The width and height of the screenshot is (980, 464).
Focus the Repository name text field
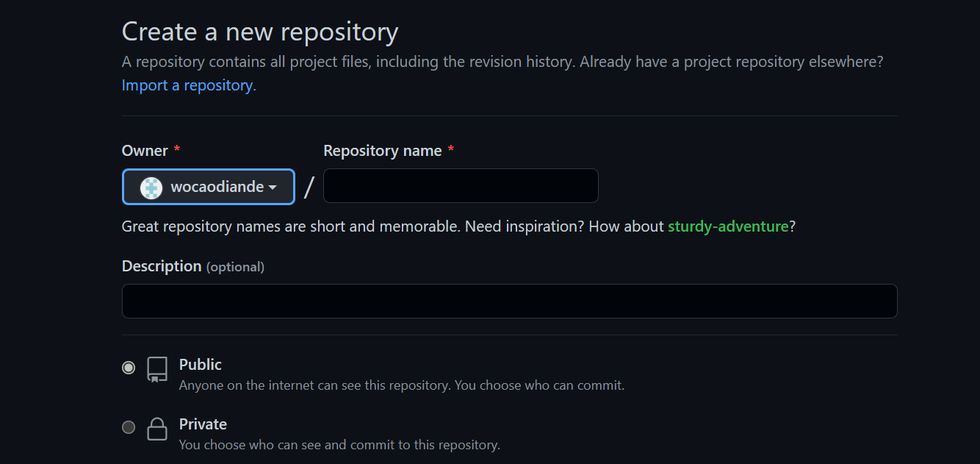pos(461,186)
